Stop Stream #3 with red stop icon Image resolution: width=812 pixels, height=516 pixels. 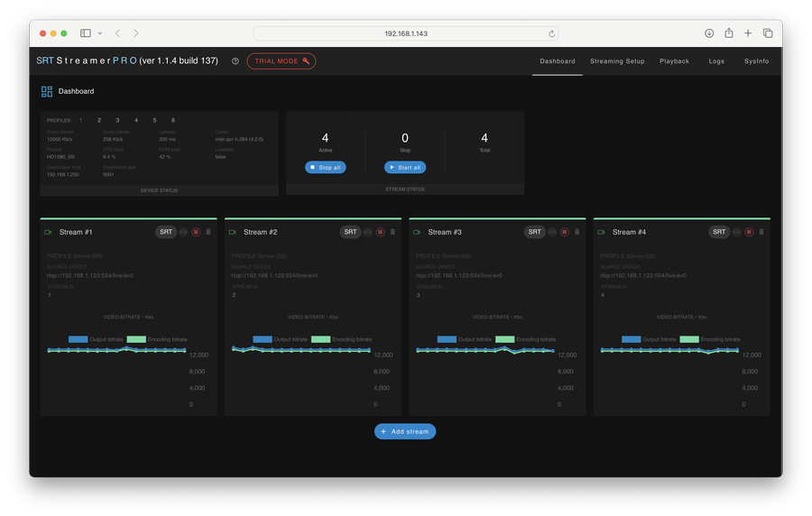click(x=565, y=232)
